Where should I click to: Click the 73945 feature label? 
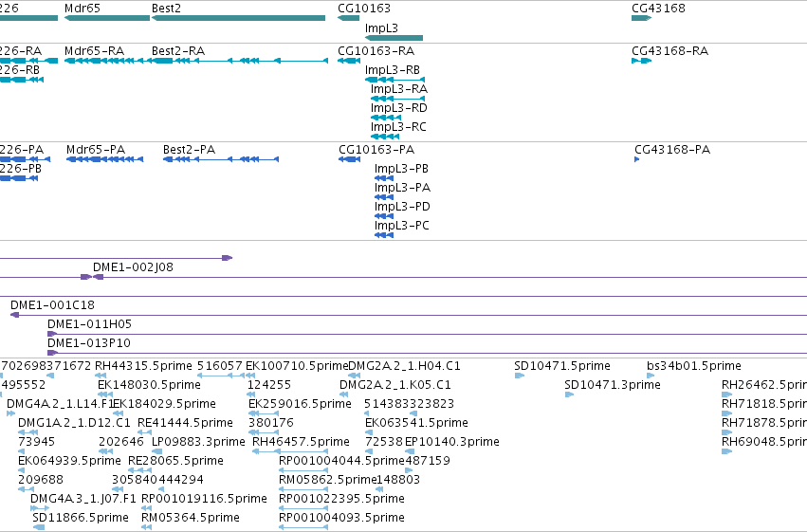coord(37,442)
